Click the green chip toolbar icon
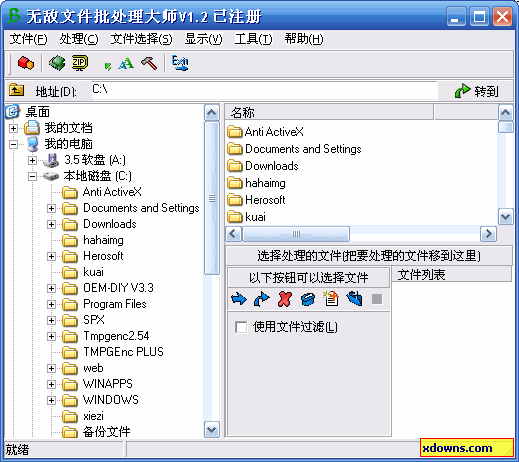This screenshot has height=462, width=519. tap(57, 63)
